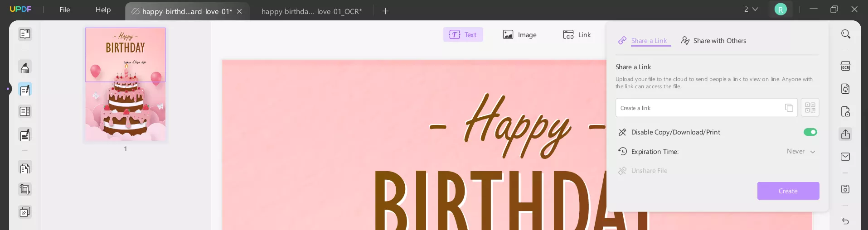Click the Create button
This screenshot has width=868, height=230.
(x=788, y=191)
